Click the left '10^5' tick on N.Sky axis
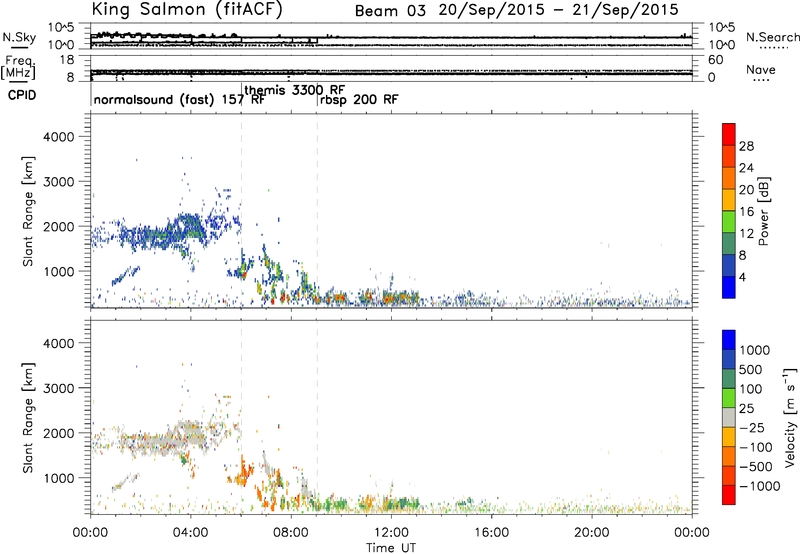 pos(62,28)
